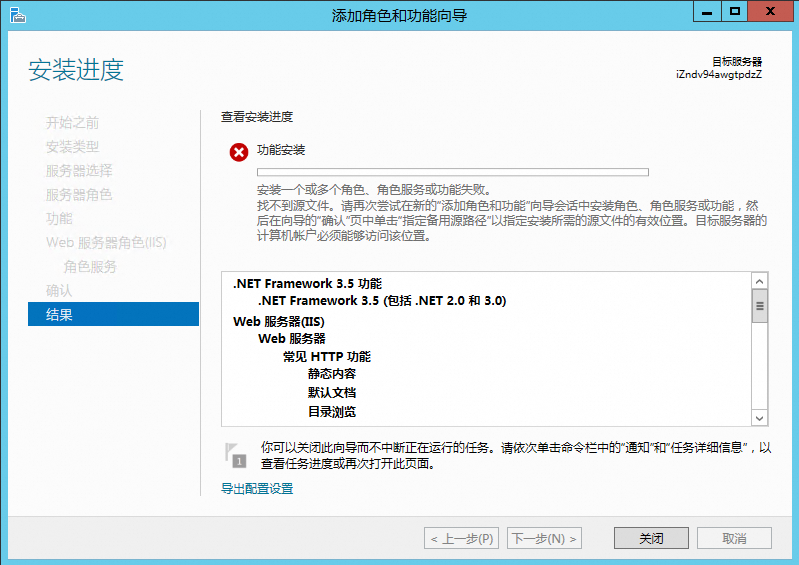
Task: Click the '安装进度' page title
Action: (76, 69)
